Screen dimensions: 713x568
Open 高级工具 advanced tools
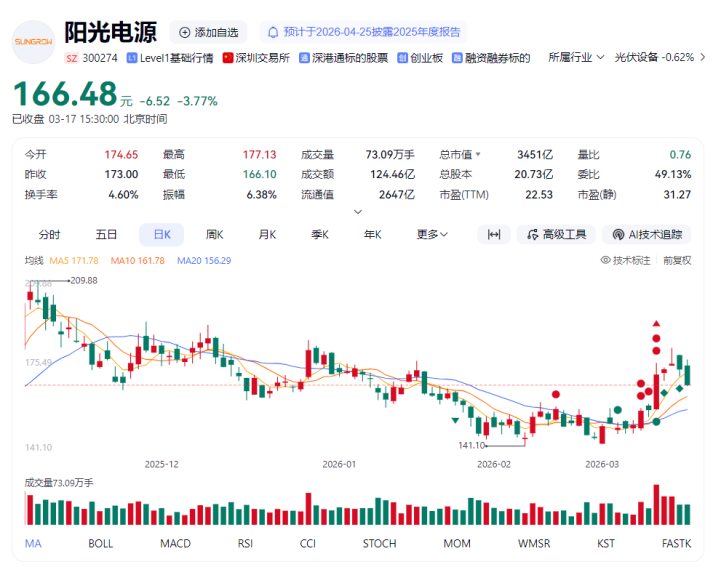[557, 234]
